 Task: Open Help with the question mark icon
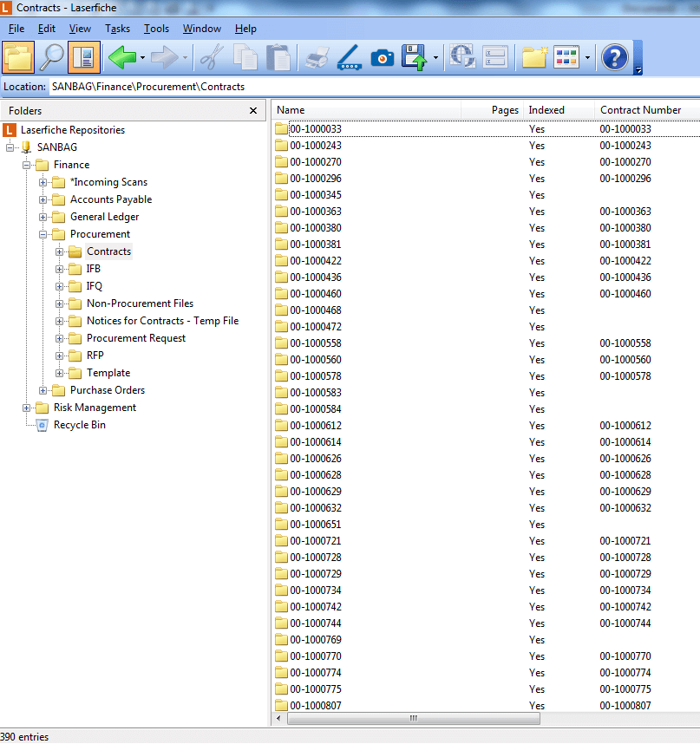[615, 57]
